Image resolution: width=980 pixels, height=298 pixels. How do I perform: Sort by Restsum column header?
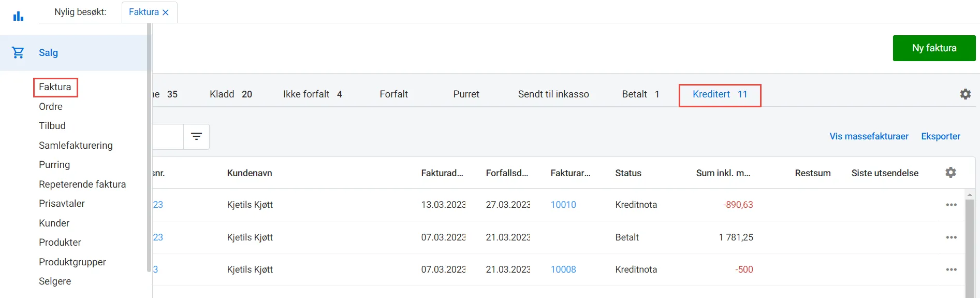813,173
